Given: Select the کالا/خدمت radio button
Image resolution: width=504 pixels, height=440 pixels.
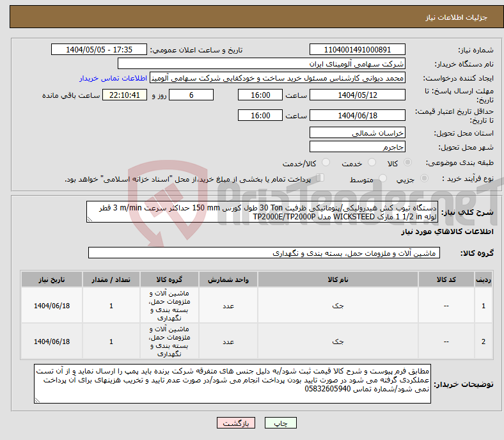Looking at the screenshot, I should tap(326, 162).
